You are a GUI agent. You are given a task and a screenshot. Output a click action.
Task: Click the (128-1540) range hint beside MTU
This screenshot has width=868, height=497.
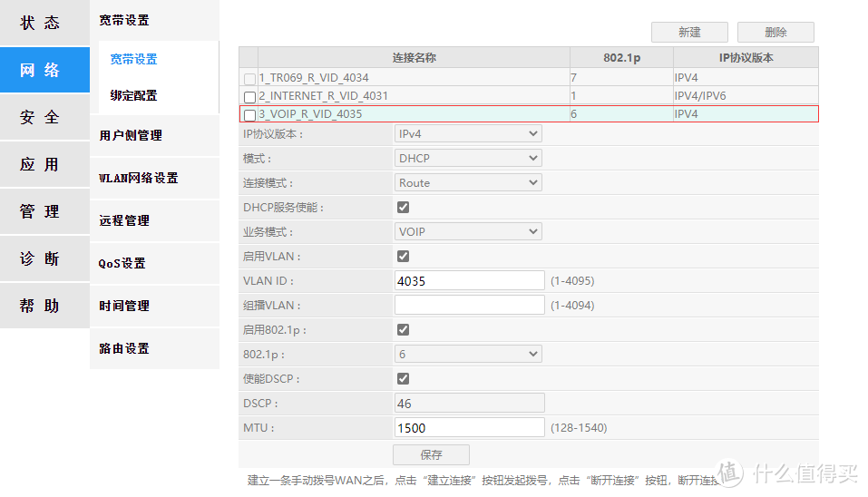pos(579,428)
